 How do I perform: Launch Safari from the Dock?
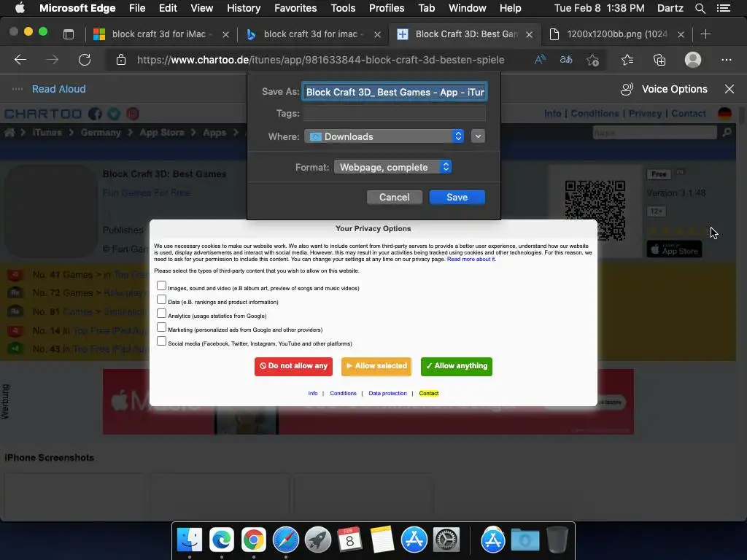(285, 540)
